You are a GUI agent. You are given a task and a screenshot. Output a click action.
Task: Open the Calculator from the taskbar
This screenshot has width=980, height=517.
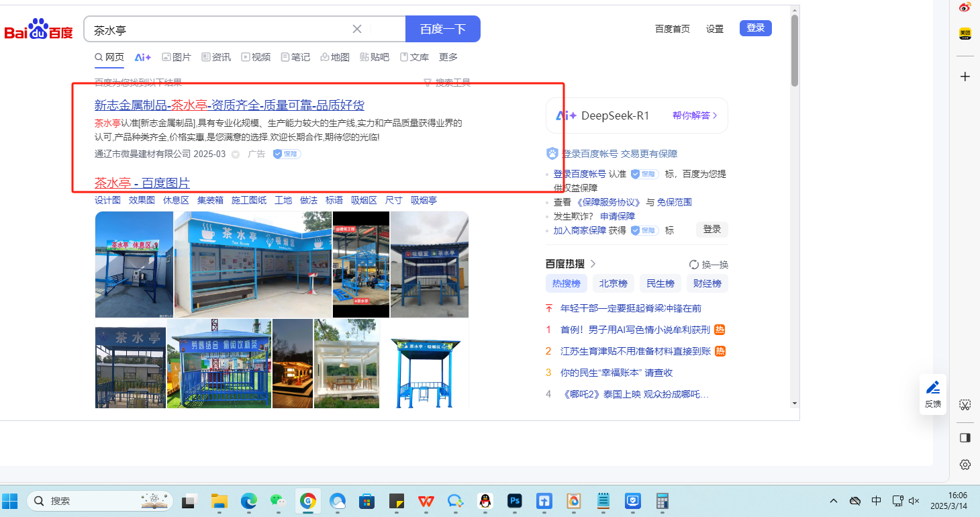663,501
